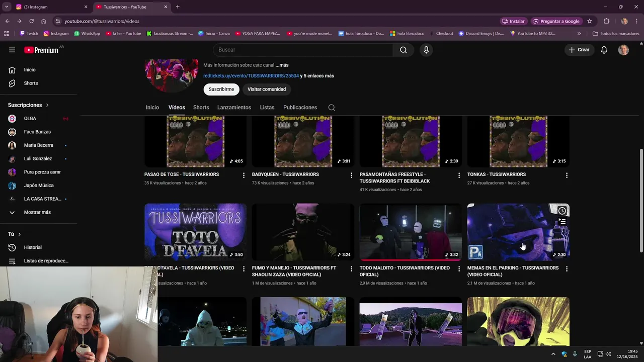644x362 pixels.
Task: Open the Publicaciones tab
Action: pyautogui.click(x=300, y=108)
